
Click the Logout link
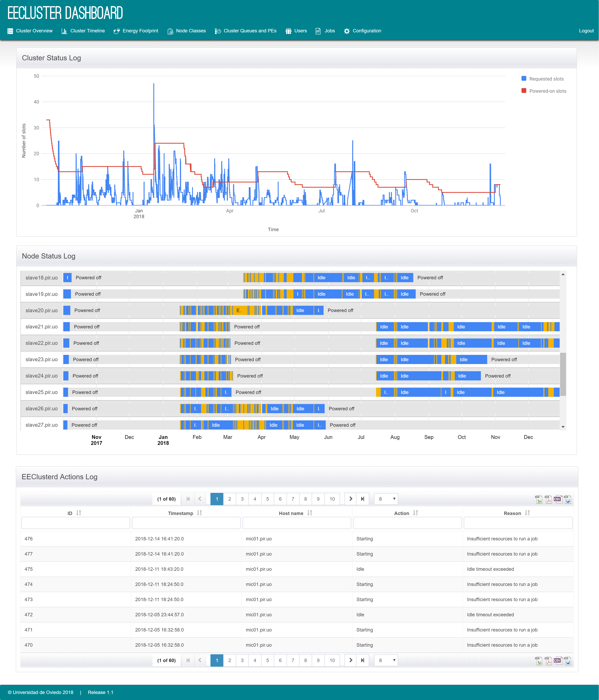(586, 31)
